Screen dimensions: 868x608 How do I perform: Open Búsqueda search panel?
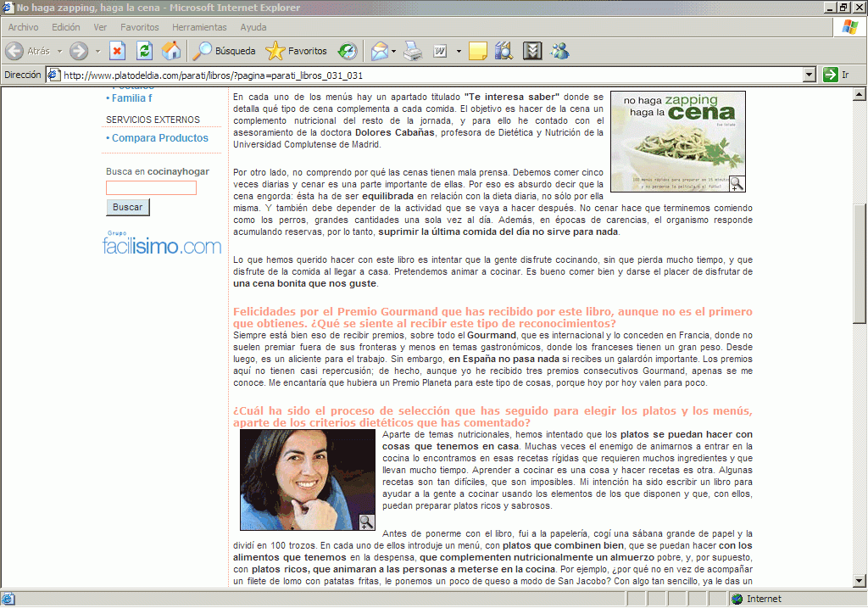224,51
